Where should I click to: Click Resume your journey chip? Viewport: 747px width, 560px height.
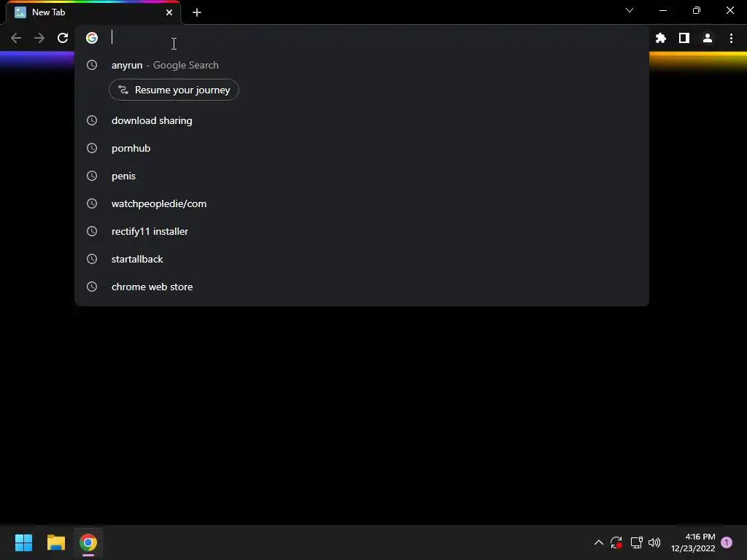coord(174,90)
